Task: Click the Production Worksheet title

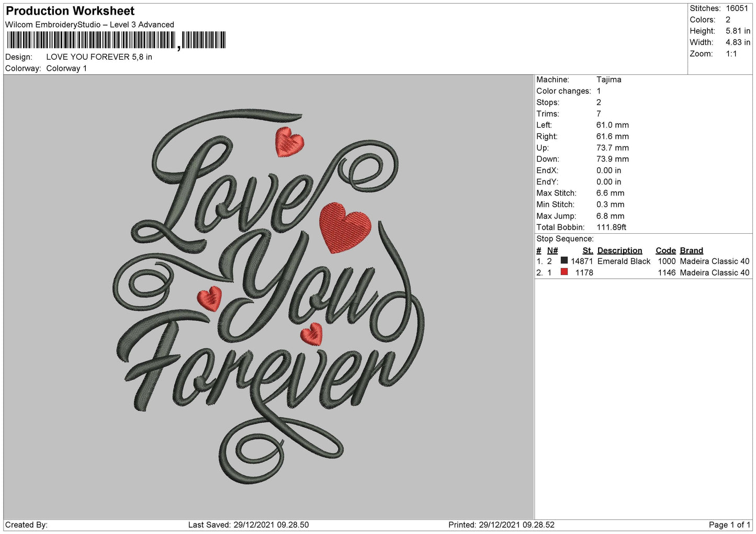Action: coord(70,11)
